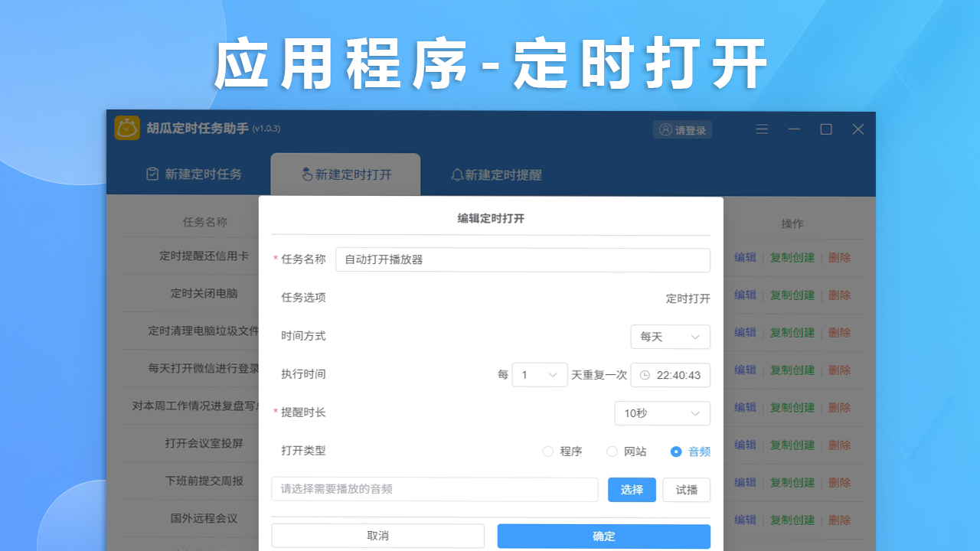The width and height of the screenshot is (980, 551).
Task: Select the 网站 open type option
Action: click(612, 452)
